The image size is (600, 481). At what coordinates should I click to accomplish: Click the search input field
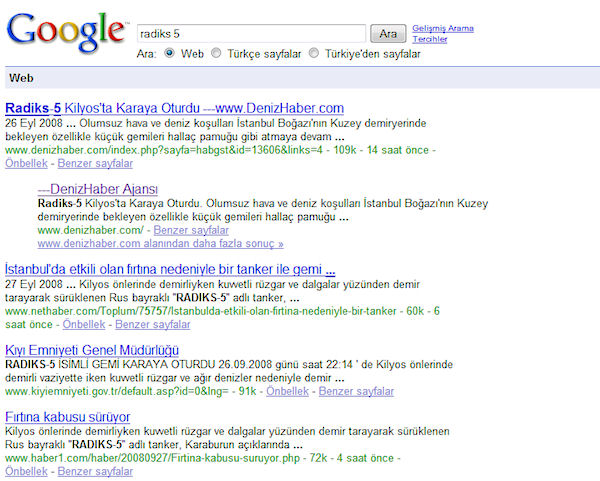pyautogui.click(x=250, y=33)
